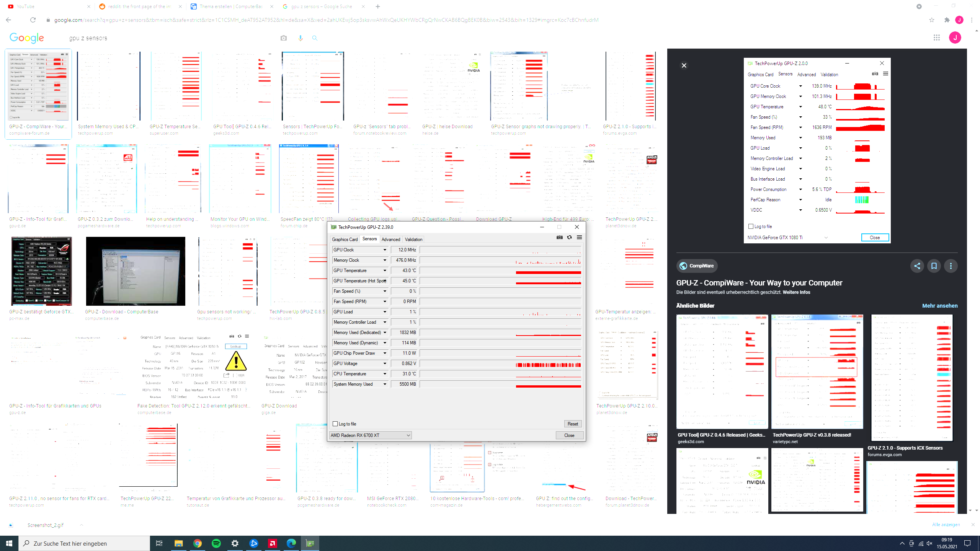Click Google voice search microphone icon
The height and width of the screenshot is (551, 980).
(300, 38)
